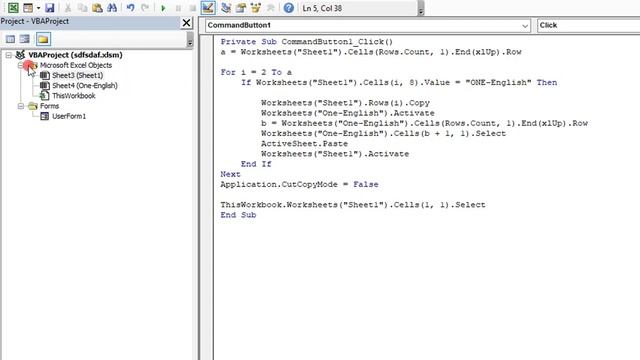The width and height of the screenshot is (640, 360).
Task: Click the Paste clipboard icon
Action: pyautogui.click(x=97, y=8)
